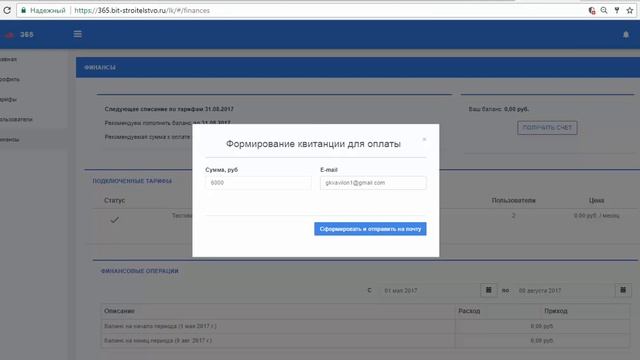Click the Статус column header

[115, 200]
